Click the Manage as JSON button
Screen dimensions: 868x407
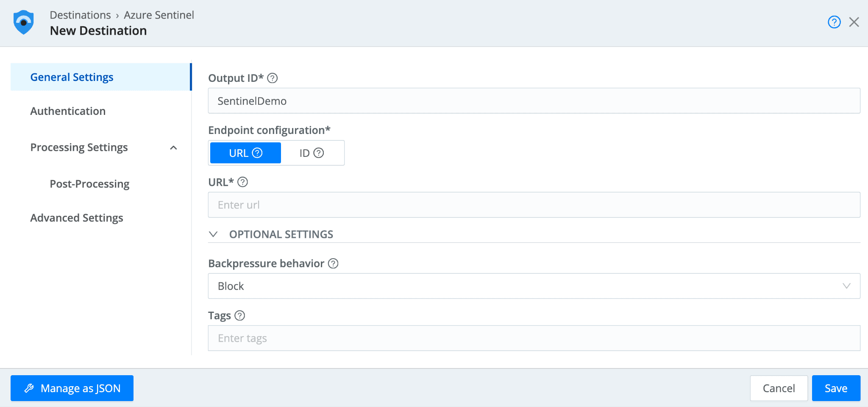pos(72,388)
